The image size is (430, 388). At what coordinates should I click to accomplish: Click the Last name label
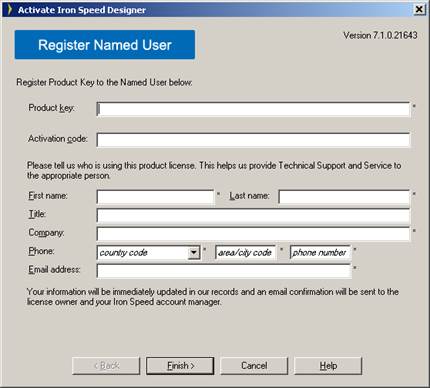click(249, 196)
